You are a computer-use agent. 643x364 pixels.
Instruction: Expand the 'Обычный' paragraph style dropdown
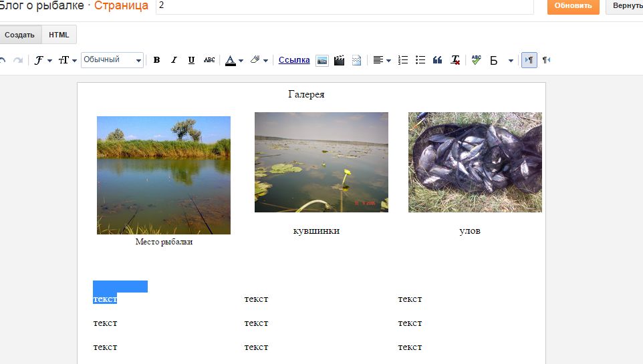pyautogui.click(x=112, y=60)
